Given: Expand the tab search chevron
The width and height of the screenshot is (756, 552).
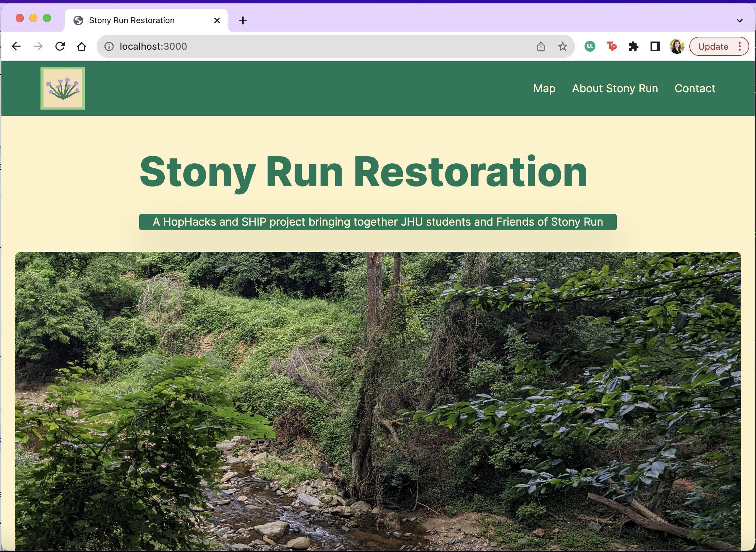Looking at the screenshot, I should pos(740,20).
